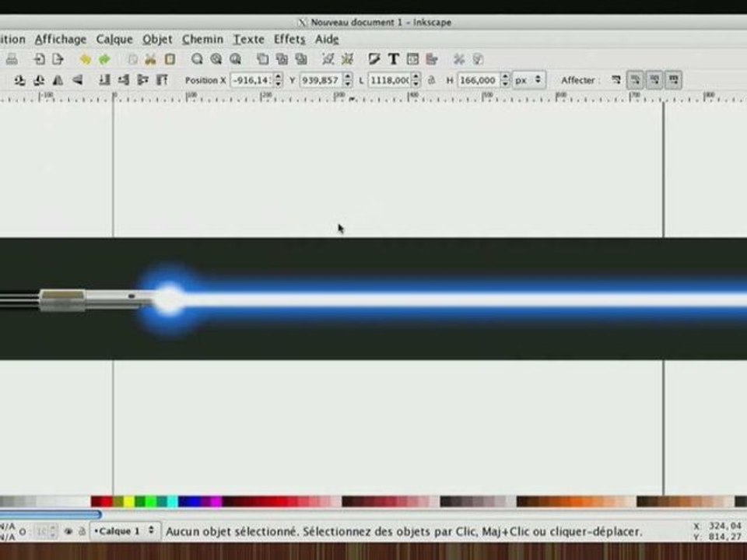Group selected objects icon

click(328, 59)
